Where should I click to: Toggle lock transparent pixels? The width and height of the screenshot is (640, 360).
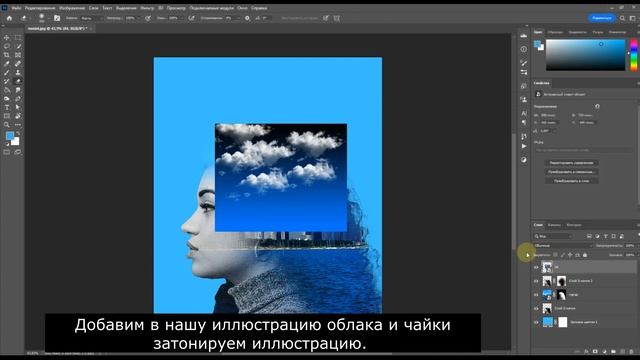[x=555, y=255]
